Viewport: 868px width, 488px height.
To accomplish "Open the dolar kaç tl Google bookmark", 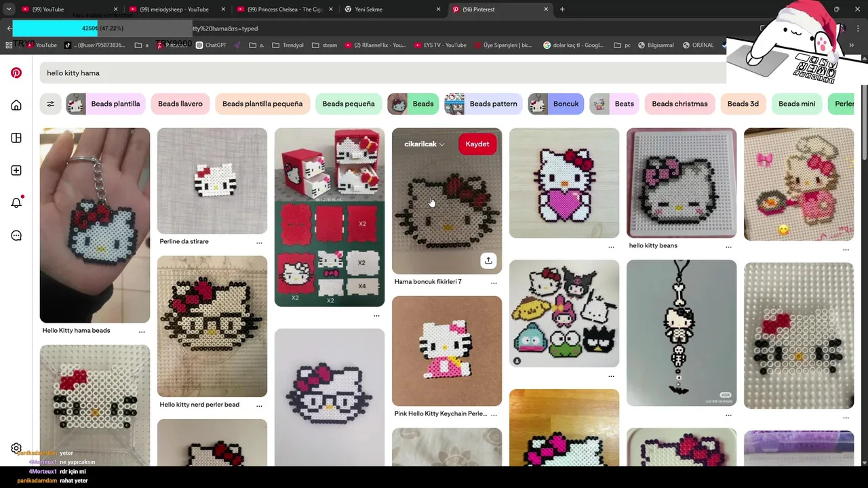I will click(x=573, y=45).
